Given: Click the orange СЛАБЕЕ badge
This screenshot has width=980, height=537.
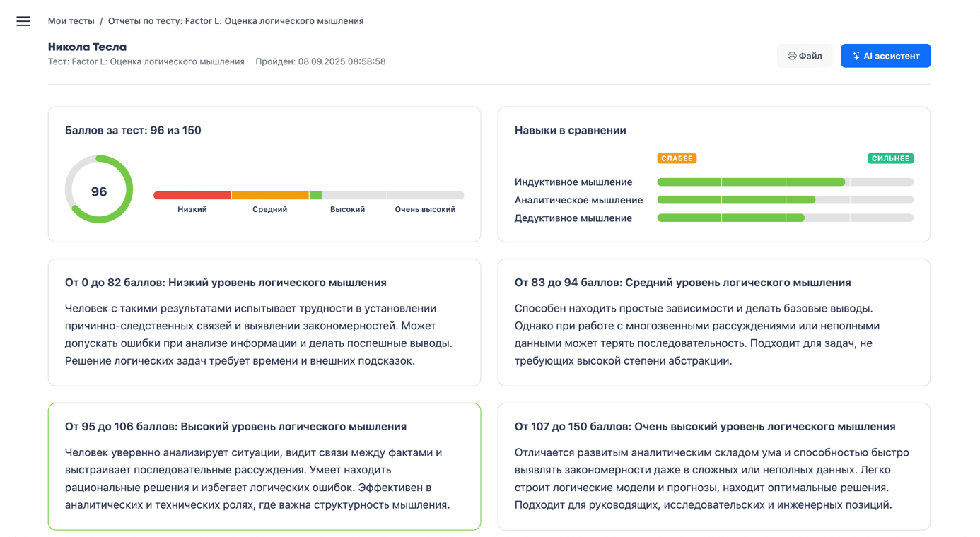Looking at the screenshot, I should (677, 158).
